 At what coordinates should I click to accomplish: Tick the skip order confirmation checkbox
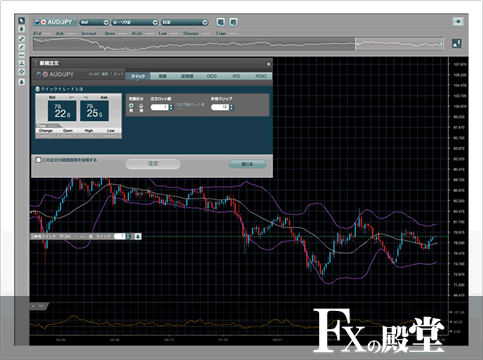tap(38, 160)
